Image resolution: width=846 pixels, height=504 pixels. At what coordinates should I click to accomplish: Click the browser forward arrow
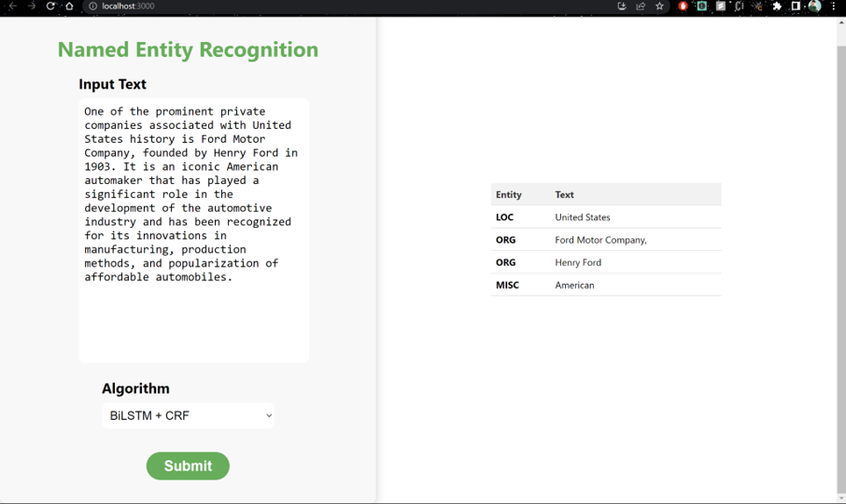32,6
